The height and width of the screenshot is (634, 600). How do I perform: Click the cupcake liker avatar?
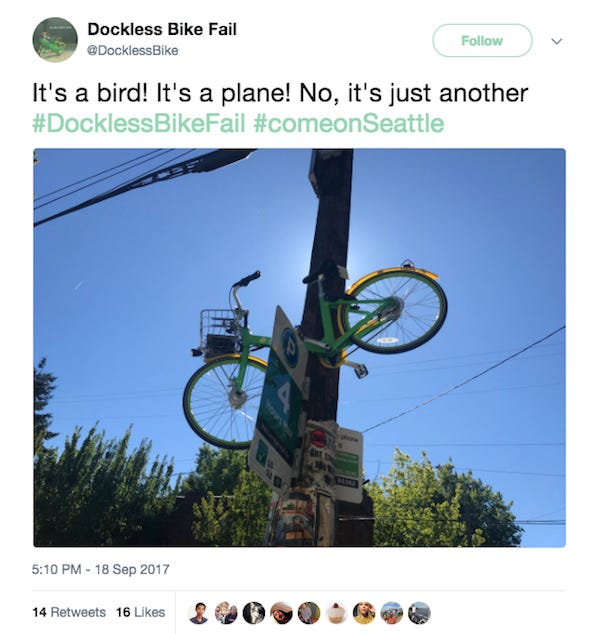pyautogui.click(x=336, y=613)
